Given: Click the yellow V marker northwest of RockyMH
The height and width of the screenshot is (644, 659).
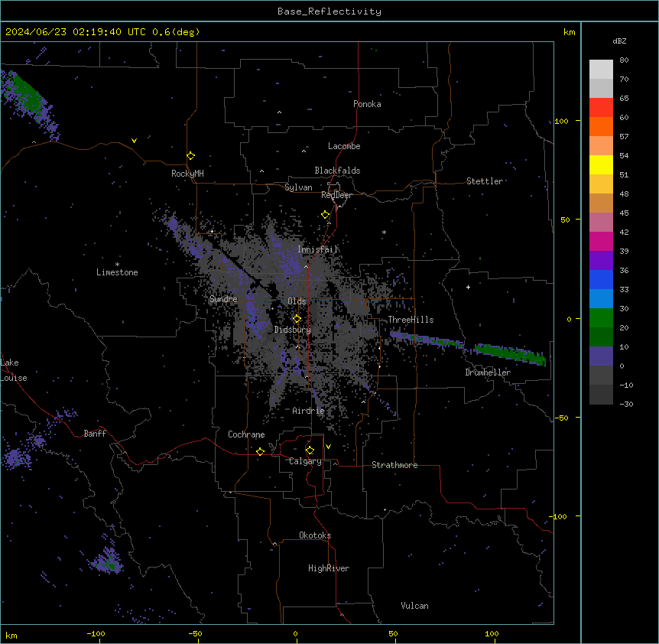Looking at the screenshot, I should (x=134, y=141).
